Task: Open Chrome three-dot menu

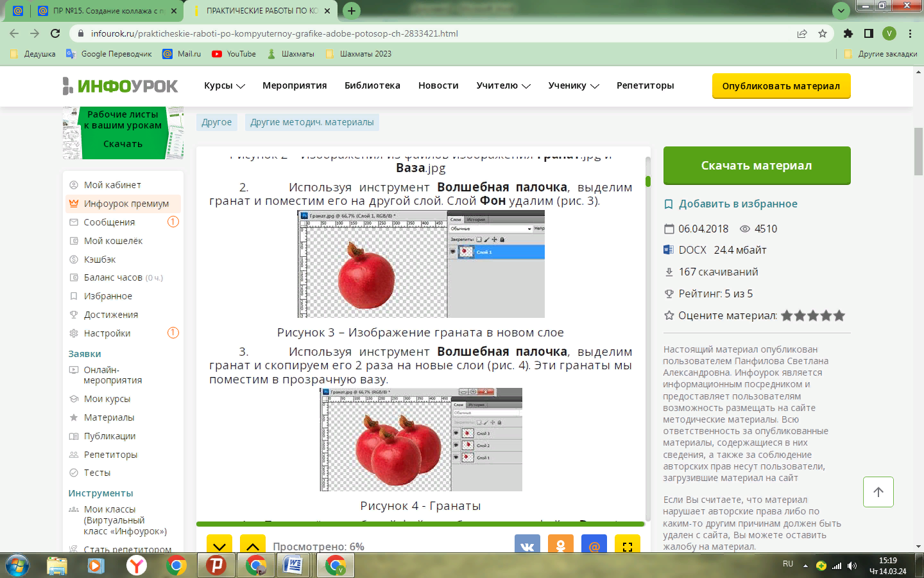Action: tap(910, 33)
